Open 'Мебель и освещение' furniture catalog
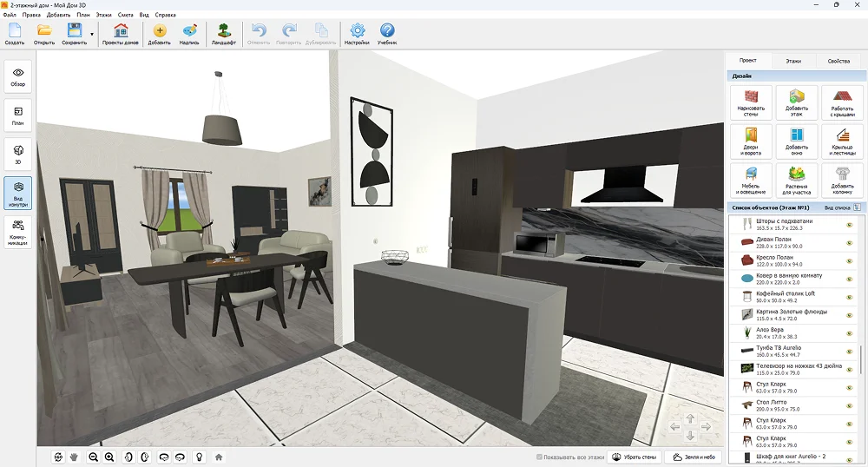This screenshot has width=868, height=467. point(751,180)
